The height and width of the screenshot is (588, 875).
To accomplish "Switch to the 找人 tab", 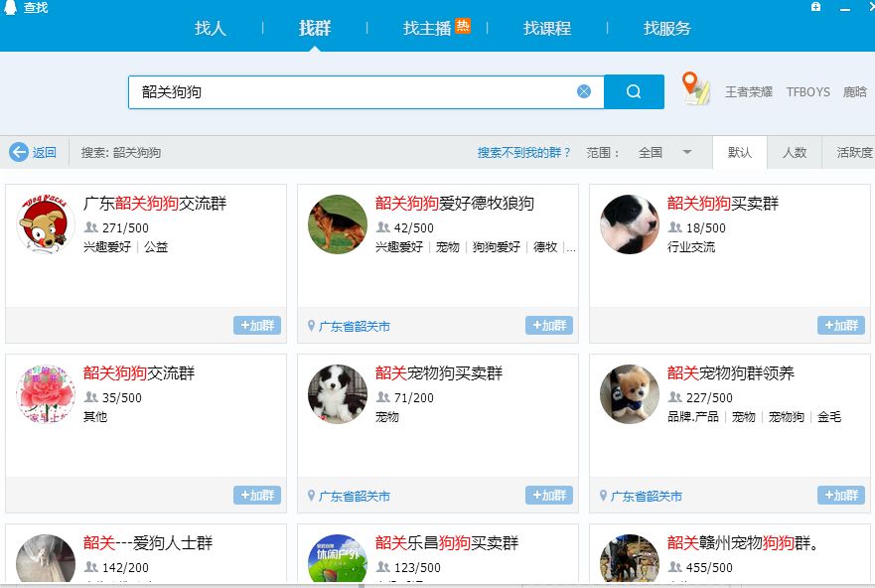I will point(209,29).
